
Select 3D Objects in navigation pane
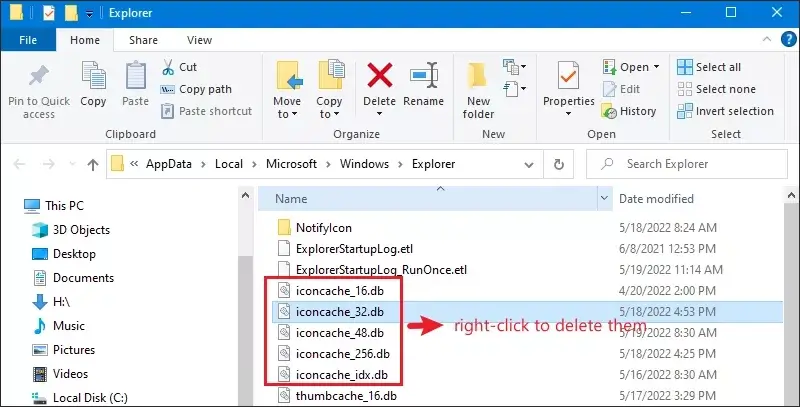coord(71,230)
